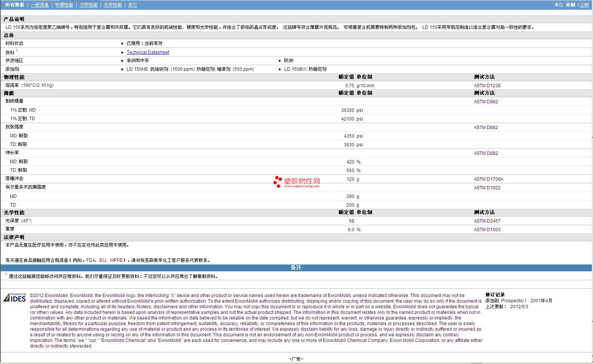Open the 其它 tab

pos(132,5)
